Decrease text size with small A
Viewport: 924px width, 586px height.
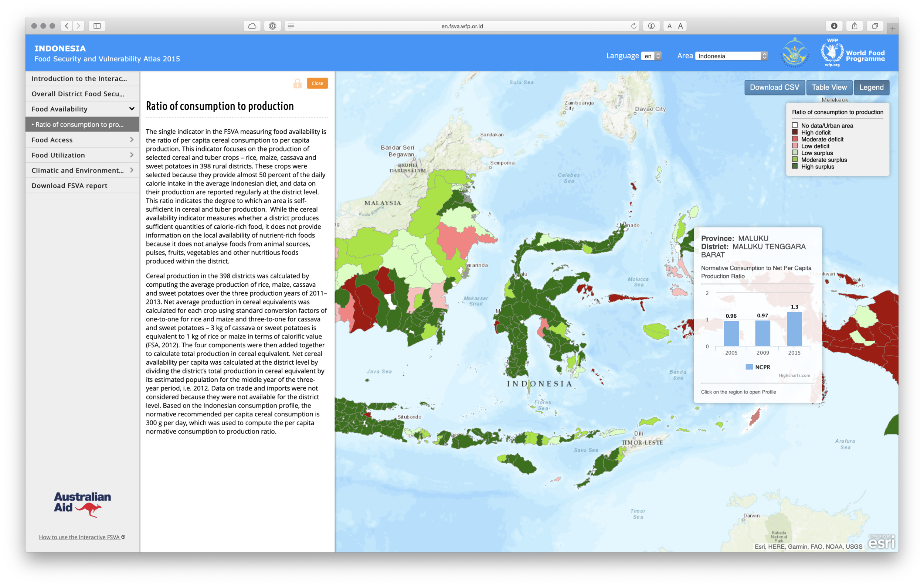click(x=669, y=26)
